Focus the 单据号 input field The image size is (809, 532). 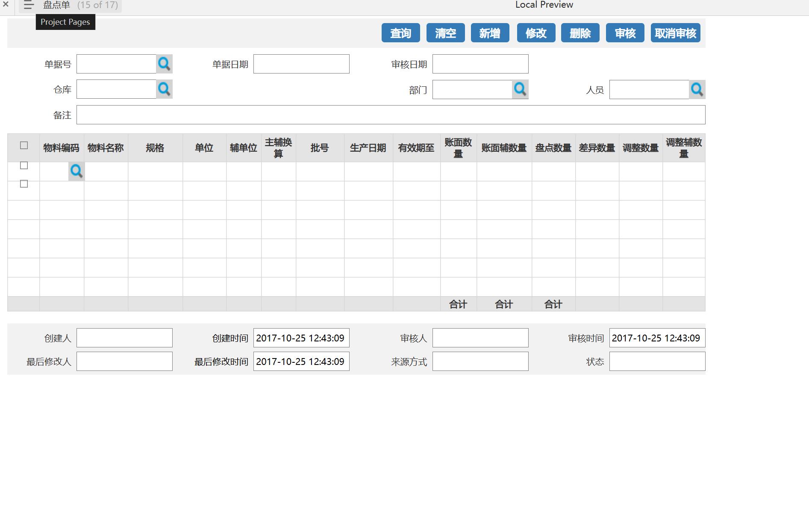pos(116,64)
